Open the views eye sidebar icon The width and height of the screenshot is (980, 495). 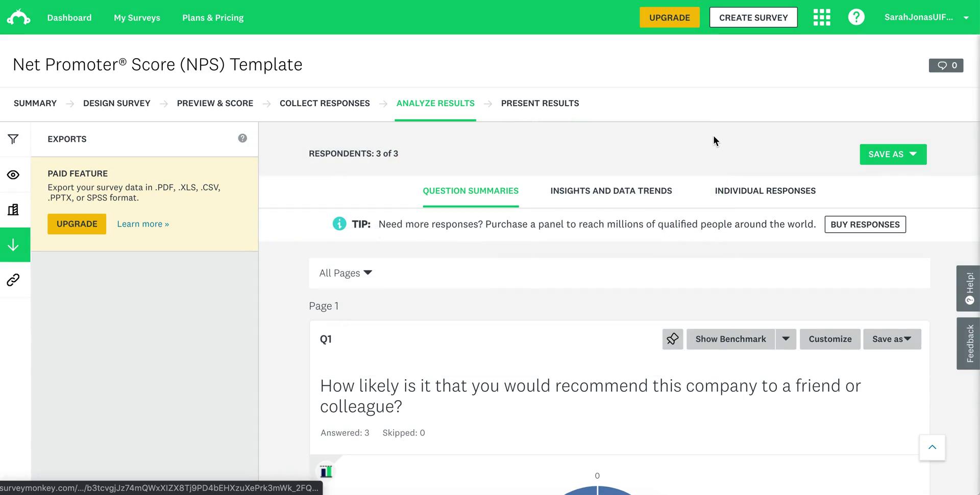13,175
